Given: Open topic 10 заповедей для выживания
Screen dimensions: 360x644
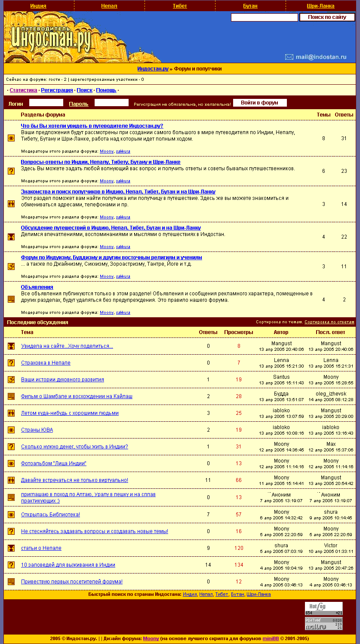Looking at the screenshot, I should pyautogui.click(x=68, y=565).
